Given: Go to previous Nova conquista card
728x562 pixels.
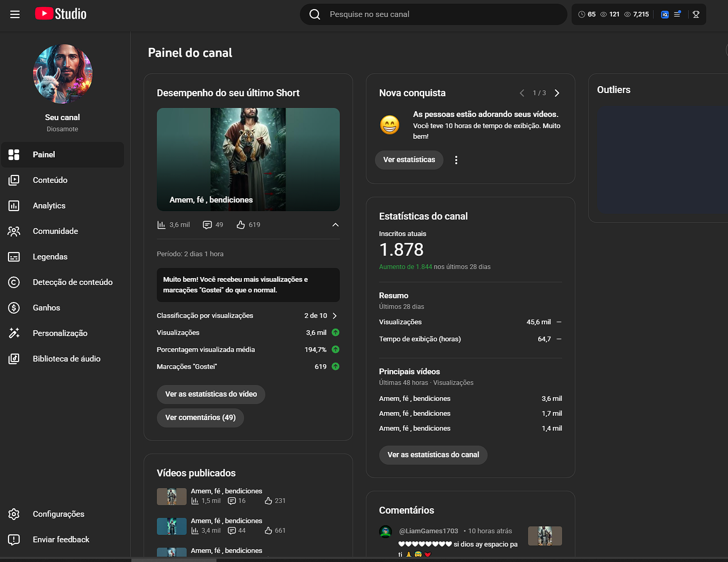Looking at the screenshot, I should (522, 93).
